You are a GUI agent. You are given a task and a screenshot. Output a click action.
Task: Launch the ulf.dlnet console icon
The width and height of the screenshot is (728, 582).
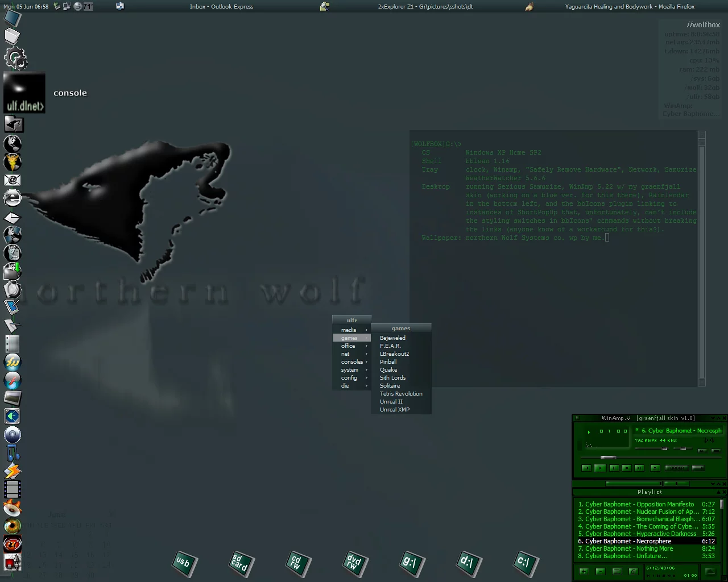click(x=24, y=93)
